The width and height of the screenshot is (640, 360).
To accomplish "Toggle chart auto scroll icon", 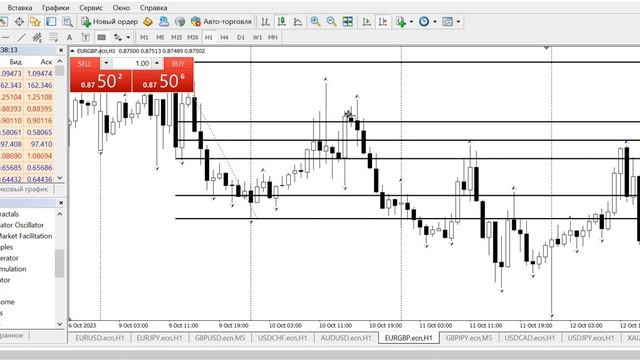I will (367, 22).
